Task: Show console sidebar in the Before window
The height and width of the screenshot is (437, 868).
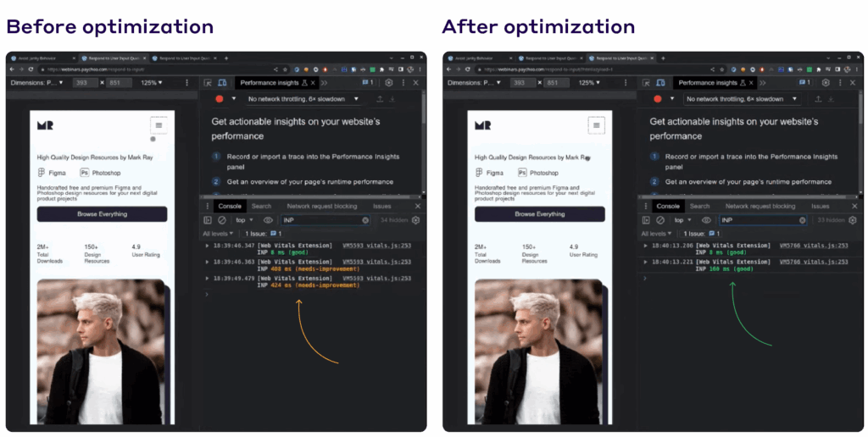Action: click(209, 220)
